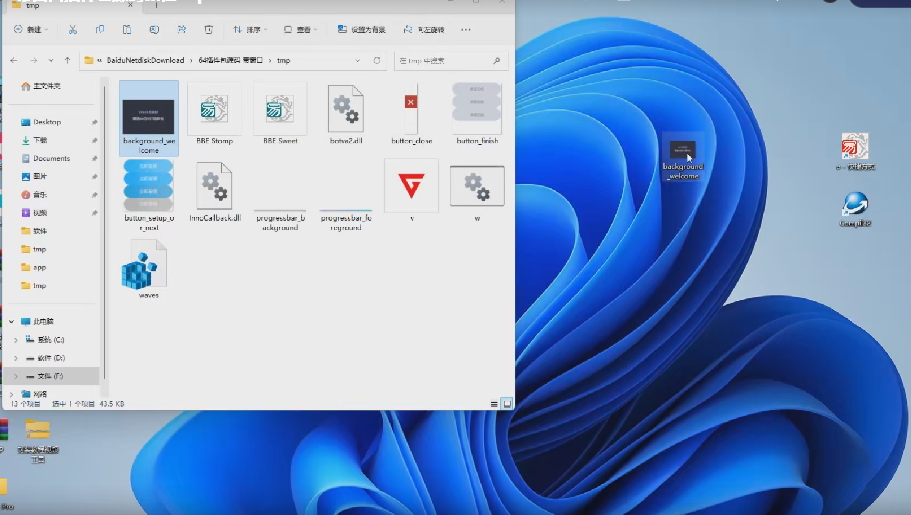Switch to large icons view in status bar
The image size is (911, 515).
point(507,403)
